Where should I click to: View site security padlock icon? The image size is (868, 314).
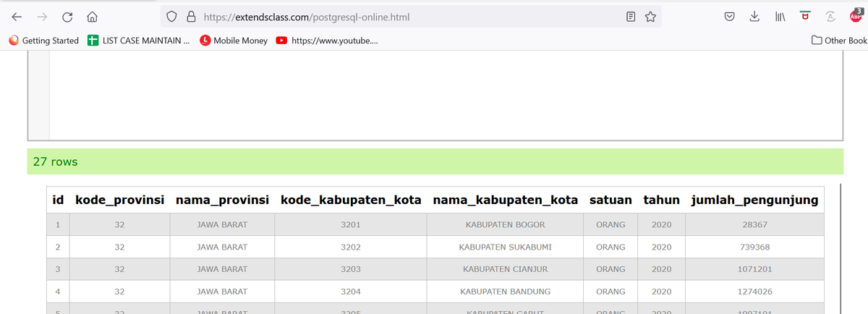[x=192, y=17]
